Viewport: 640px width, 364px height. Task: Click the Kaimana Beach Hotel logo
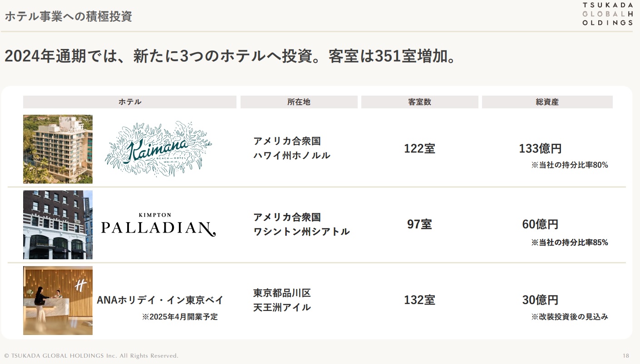158,149
